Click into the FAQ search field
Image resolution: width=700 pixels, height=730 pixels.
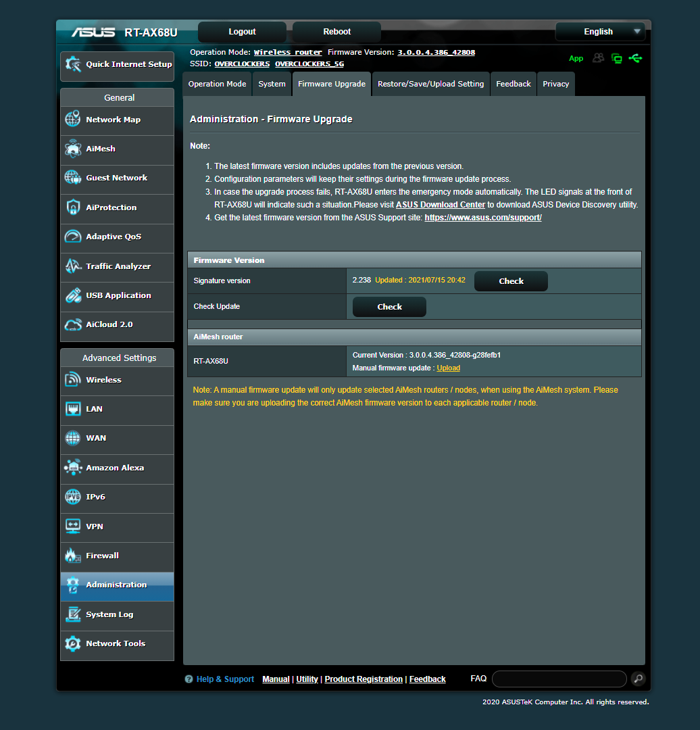point(559,679)
